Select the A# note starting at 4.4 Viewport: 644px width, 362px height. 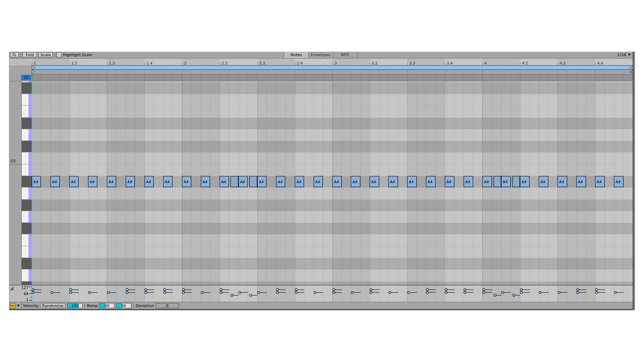pyautogui.click(x=600, y=182)
